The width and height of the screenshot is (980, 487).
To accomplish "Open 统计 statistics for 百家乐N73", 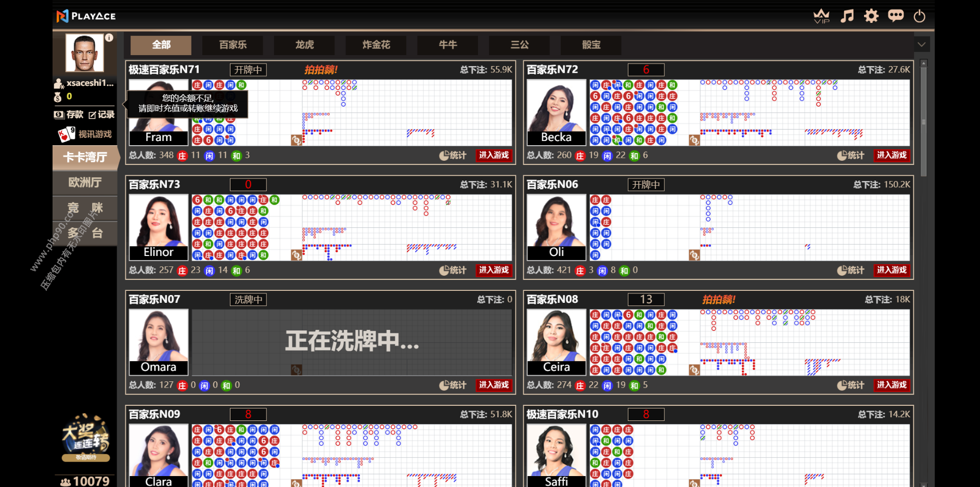I will pos(453,270).
